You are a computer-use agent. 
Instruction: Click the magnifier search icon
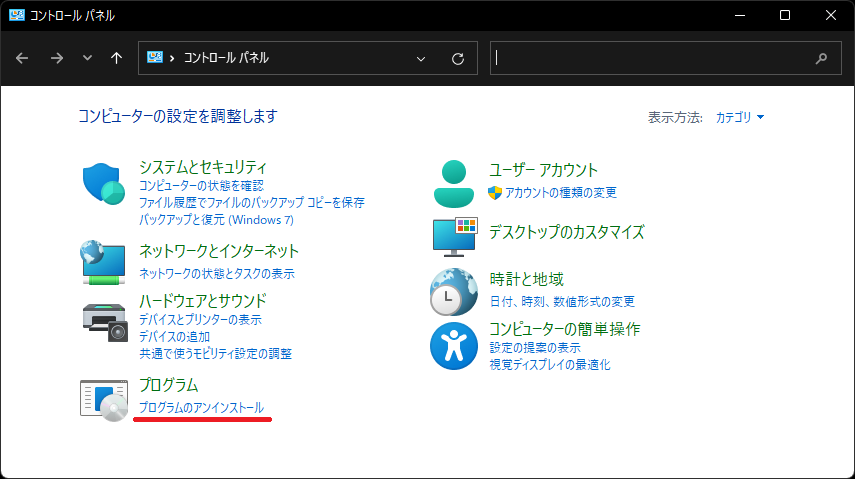(x=821, y=58)
